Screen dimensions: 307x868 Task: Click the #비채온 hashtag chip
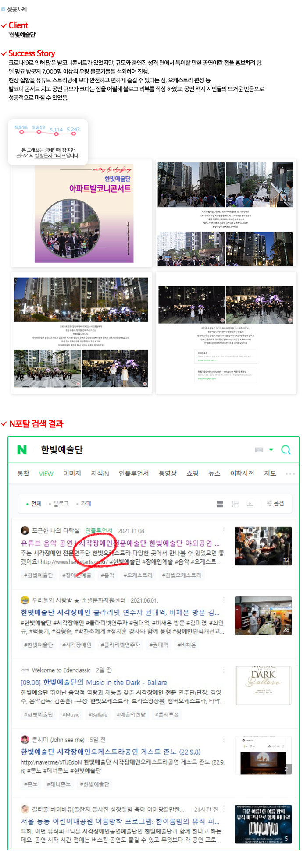click(187, 645)
